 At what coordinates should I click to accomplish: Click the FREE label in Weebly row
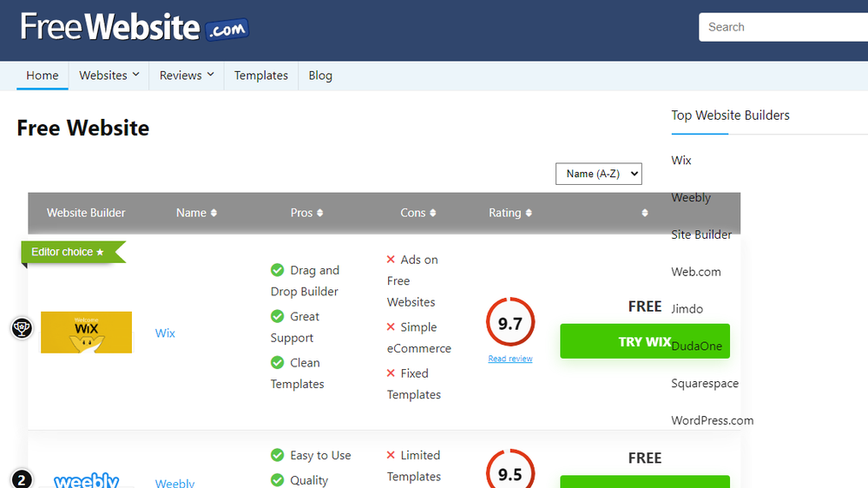click(x=644, y=458)
